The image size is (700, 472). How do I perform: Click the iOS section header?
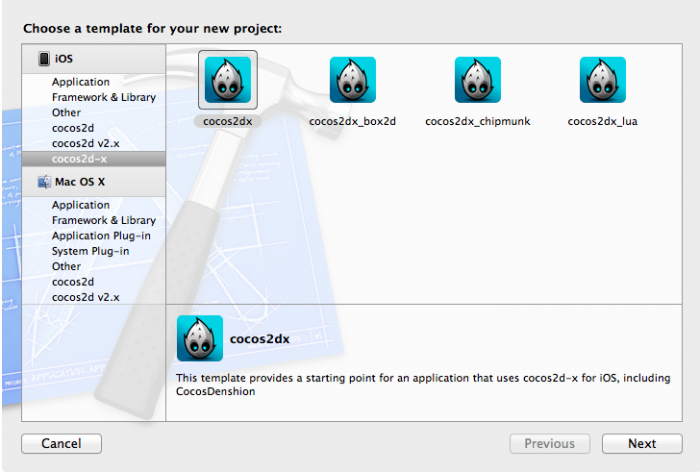click(x=94, y=59)
